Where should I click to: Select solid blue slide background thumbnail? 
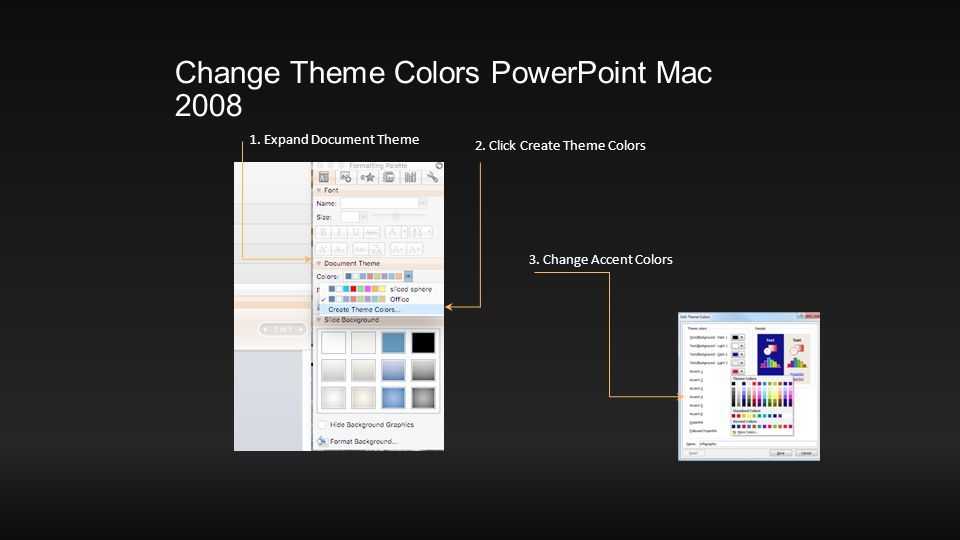[393, 343]
